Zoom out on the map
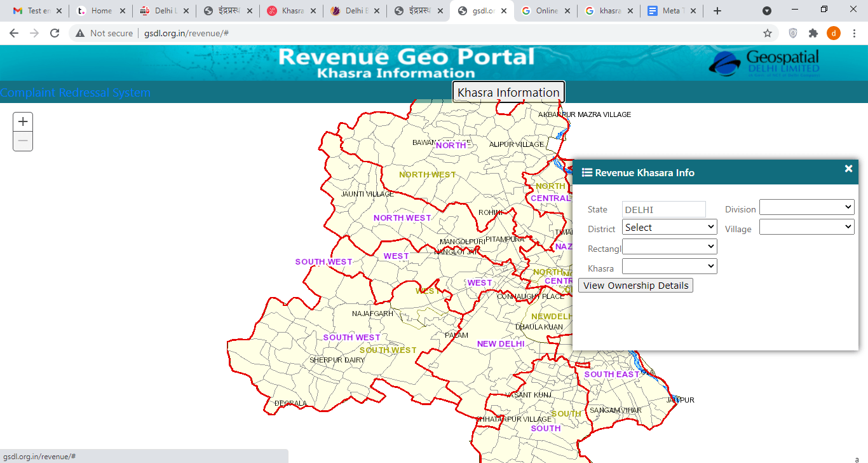This screenshot has height=463, width=868. (x=23, y=141)
